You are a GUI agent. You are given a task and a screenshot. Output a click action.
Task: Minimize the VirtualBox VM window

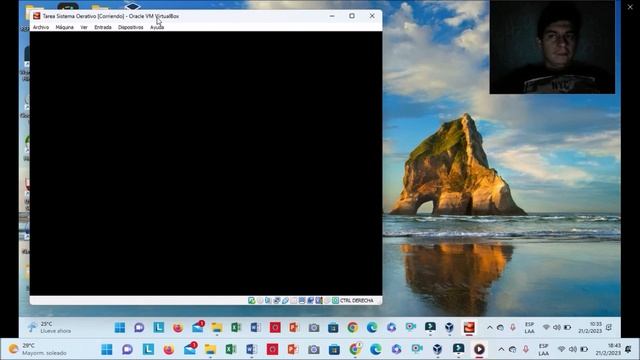pyautogui.click(x=332, y=16)
